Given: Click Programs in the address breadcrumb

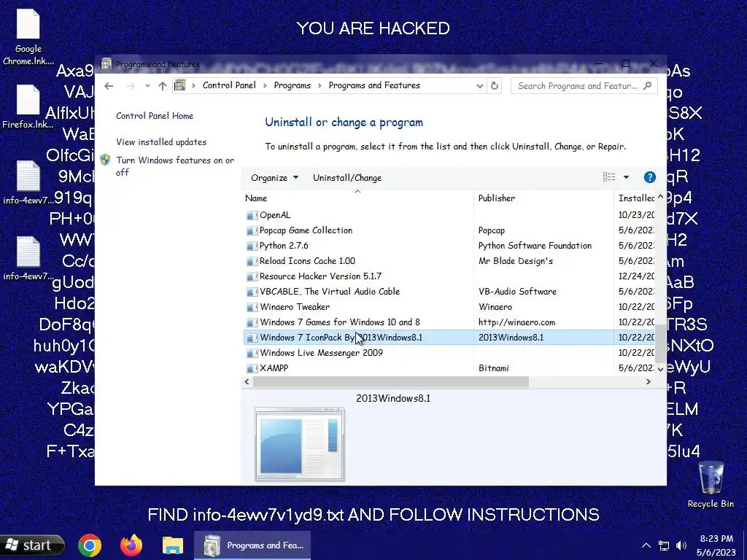Looking at the screenshot, I should tap(292, 85).
